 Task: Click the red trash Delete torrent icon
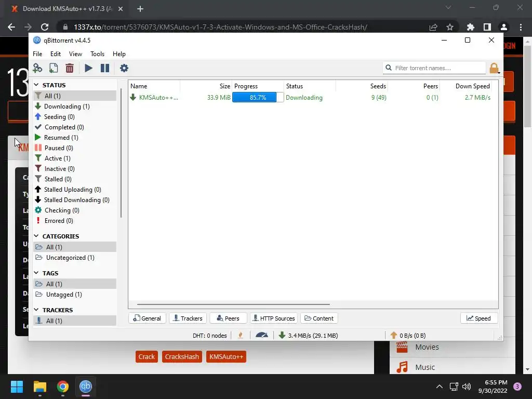[70, 68]
